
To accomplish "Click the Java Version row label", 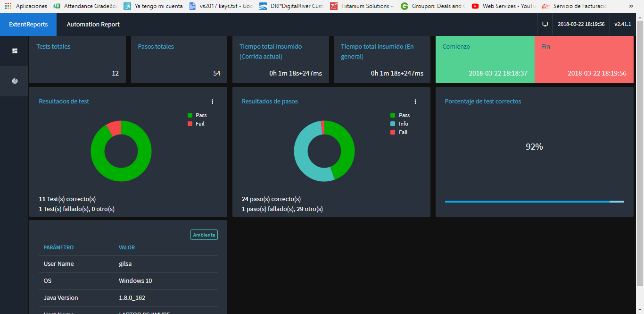I will click(x=61, y=298).
